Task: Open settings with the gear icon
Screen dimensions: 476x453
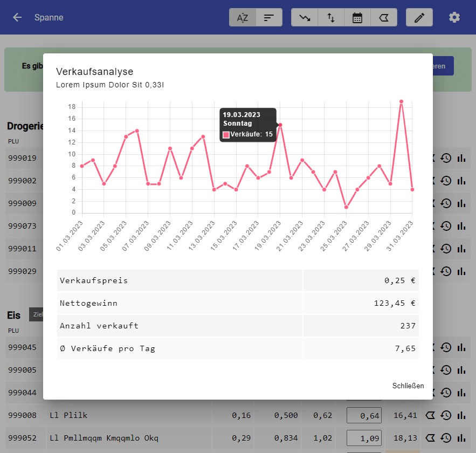Action: tap(454, 17)
